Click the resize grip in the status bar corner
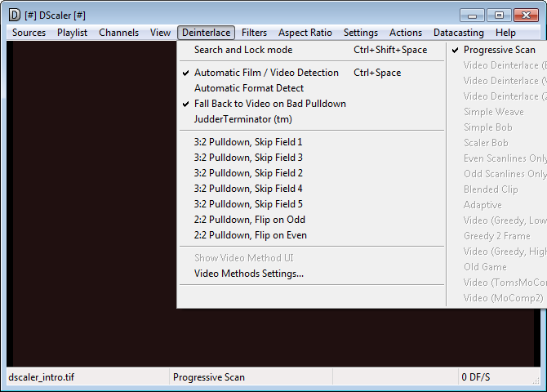The image size is (547, 392). (x=536, y=381)
